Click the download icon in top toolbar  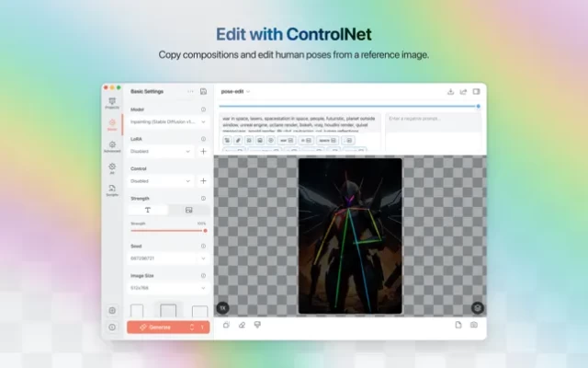[x=450, y=92]
